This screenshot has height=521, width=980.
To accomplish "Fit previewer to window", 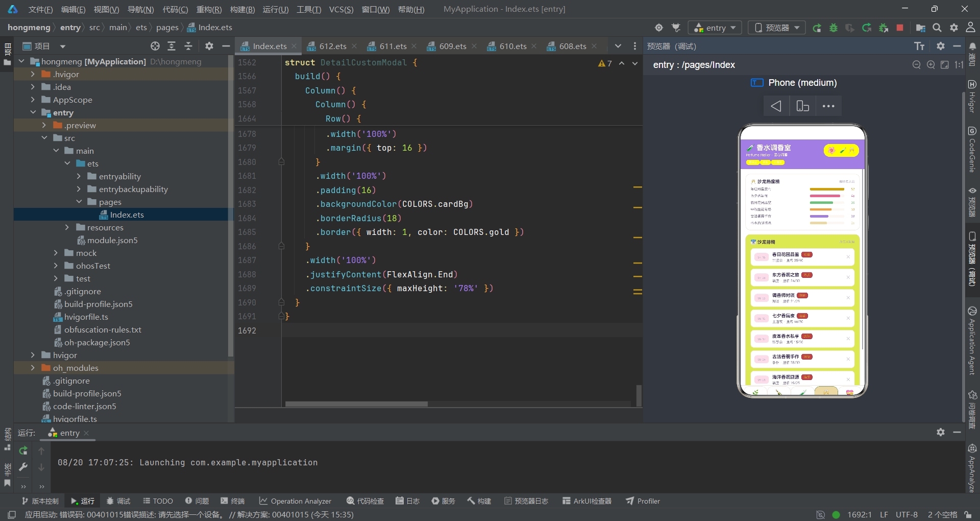I will [945, 65].
